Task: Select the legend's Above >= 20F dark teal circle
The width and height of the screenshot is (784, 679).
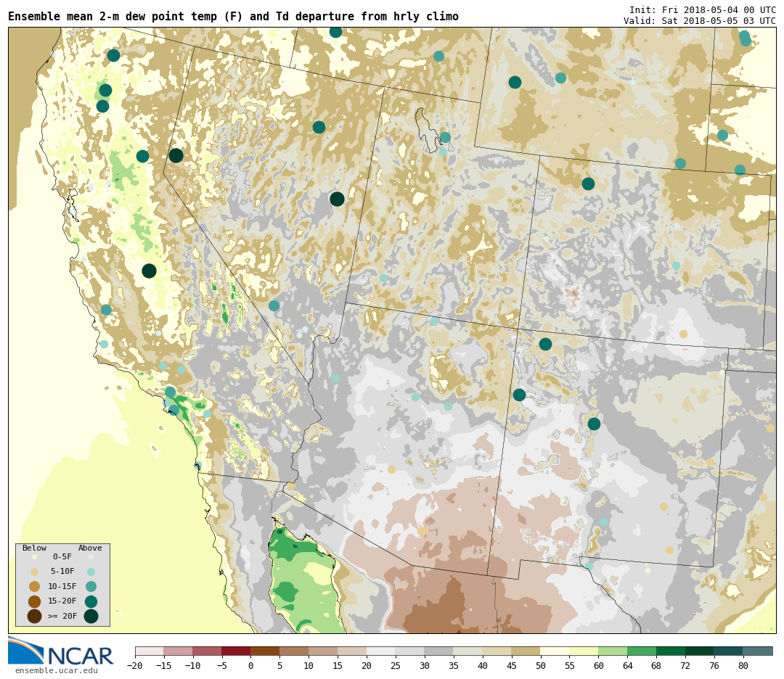Action: (91, 616)
